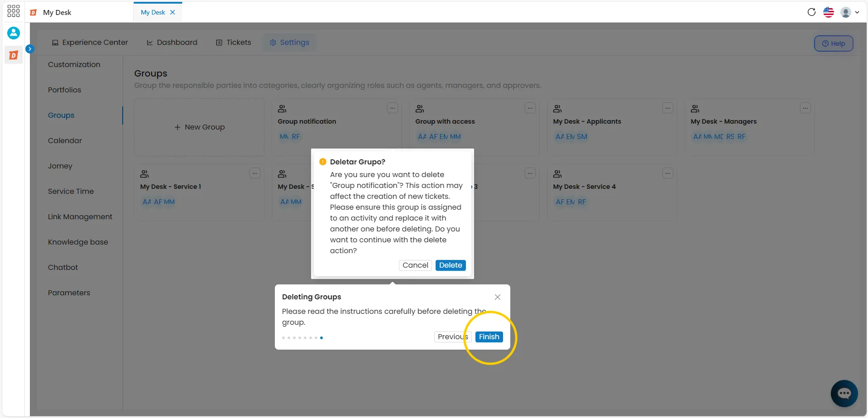Cancel the Deletar Grupo confirmation
The width and height of the screenshot is (868, 418).
[x=415, y=265]
